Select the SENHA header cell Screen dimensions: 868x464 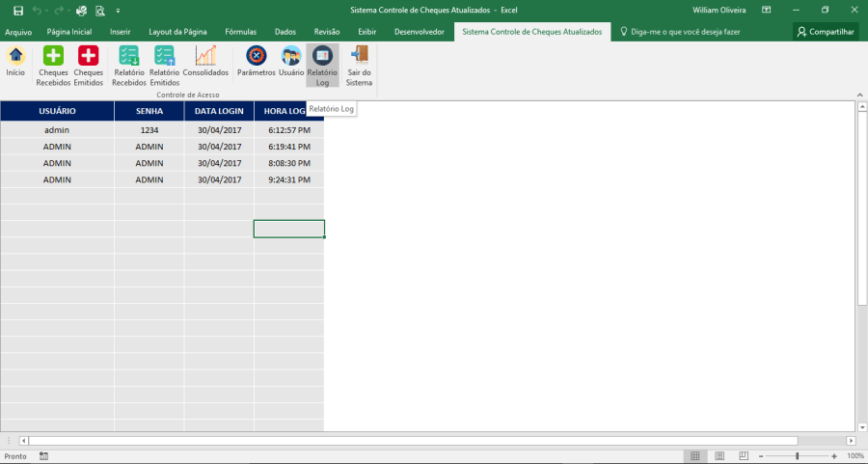149,111
